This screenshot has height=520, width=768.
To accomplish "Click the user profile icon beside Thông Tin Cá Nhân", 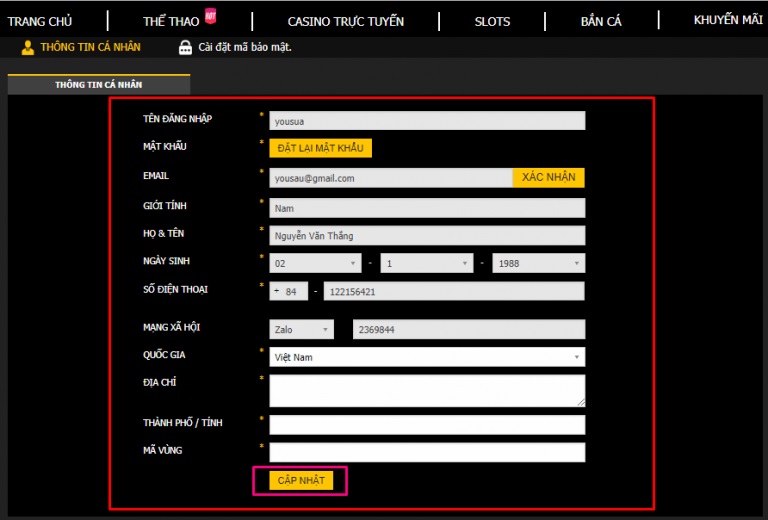I will point(28,47).
